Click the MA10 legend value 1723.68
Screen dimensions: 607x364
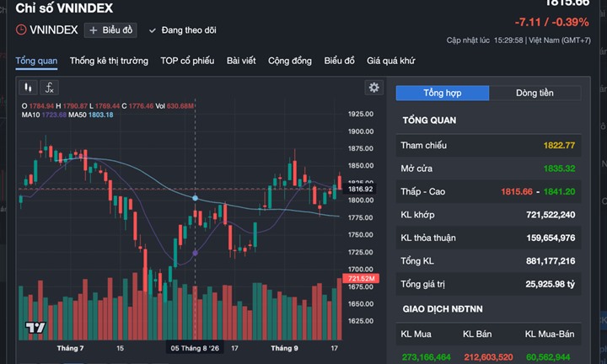(54, 115)
